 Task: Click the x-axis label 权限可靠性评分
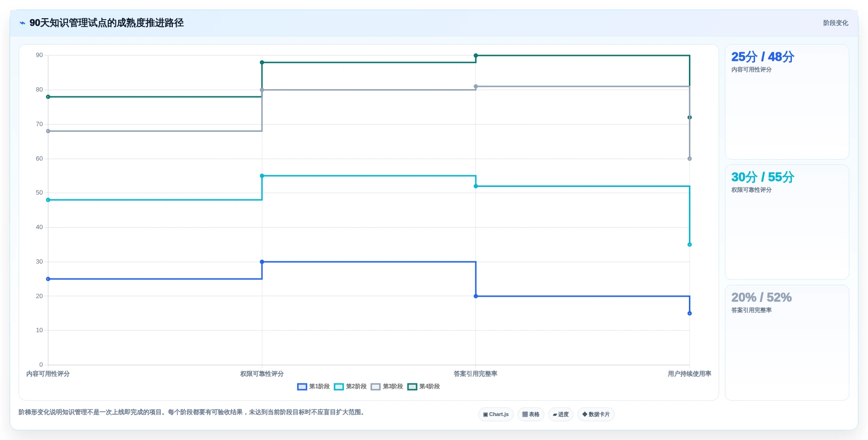(262, 373)
